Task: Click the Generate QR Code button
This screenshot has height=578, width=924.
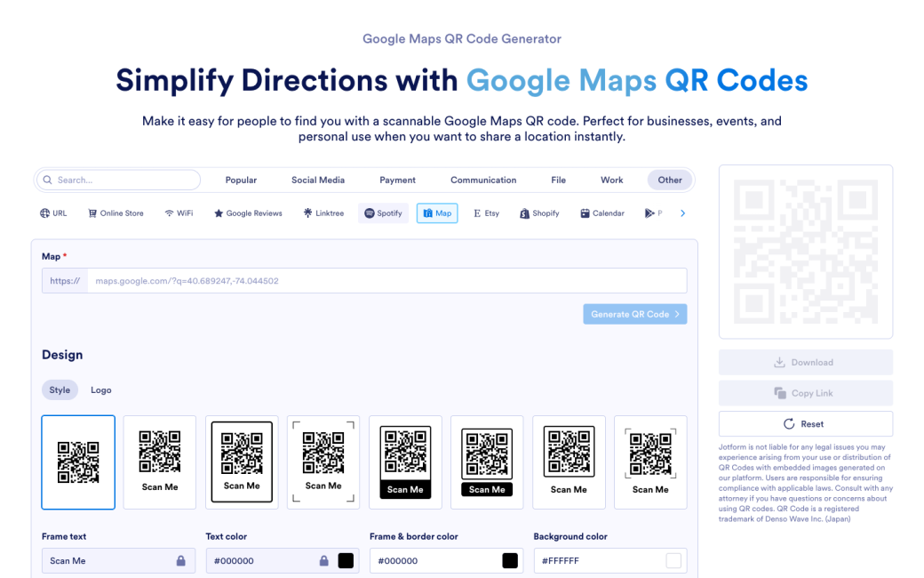Action: tap(635, 315)
